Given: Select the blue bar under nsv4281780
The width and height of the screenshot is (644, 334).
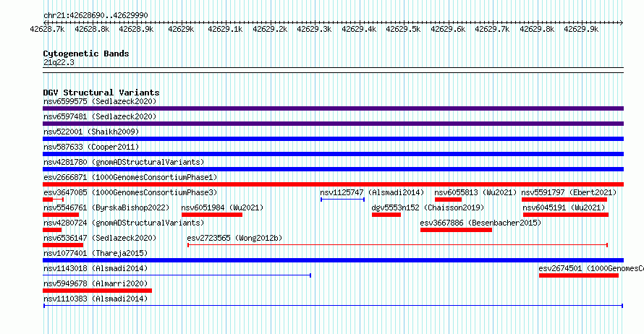Looking at the screenshot, I should click(333, 169).
